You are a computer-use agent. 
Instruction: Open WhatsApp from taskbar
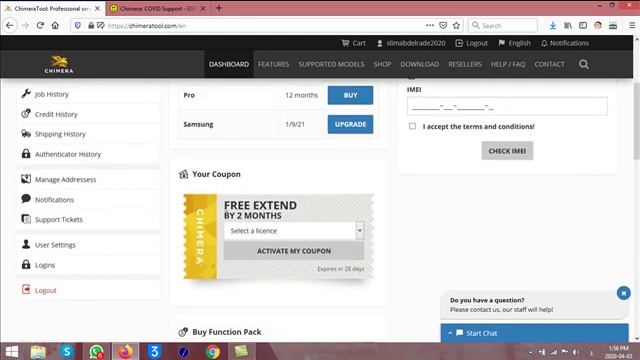coord(96,351)
